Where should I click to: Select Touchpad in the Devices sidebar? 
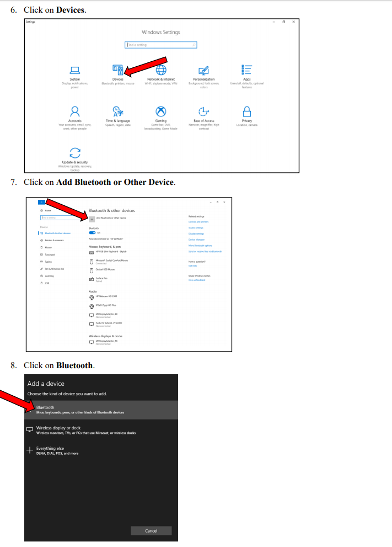pos(49,254)
